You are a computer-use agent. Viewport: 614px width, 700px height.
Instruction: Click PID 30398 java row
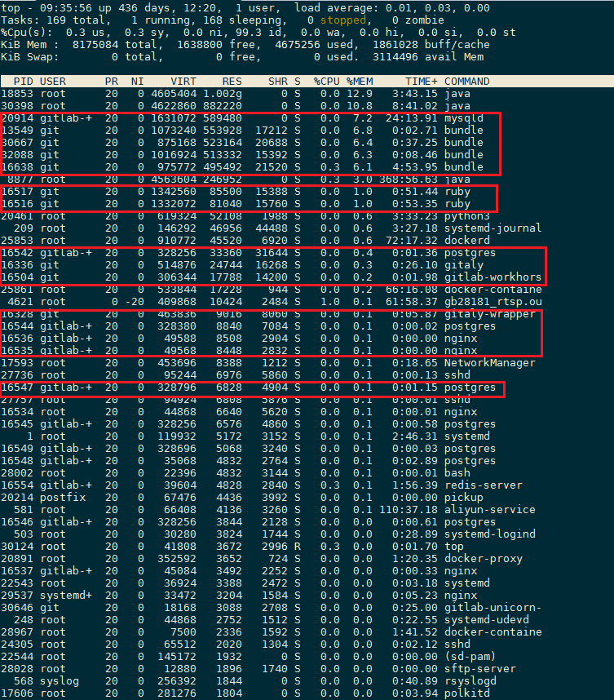coord(235,106)
